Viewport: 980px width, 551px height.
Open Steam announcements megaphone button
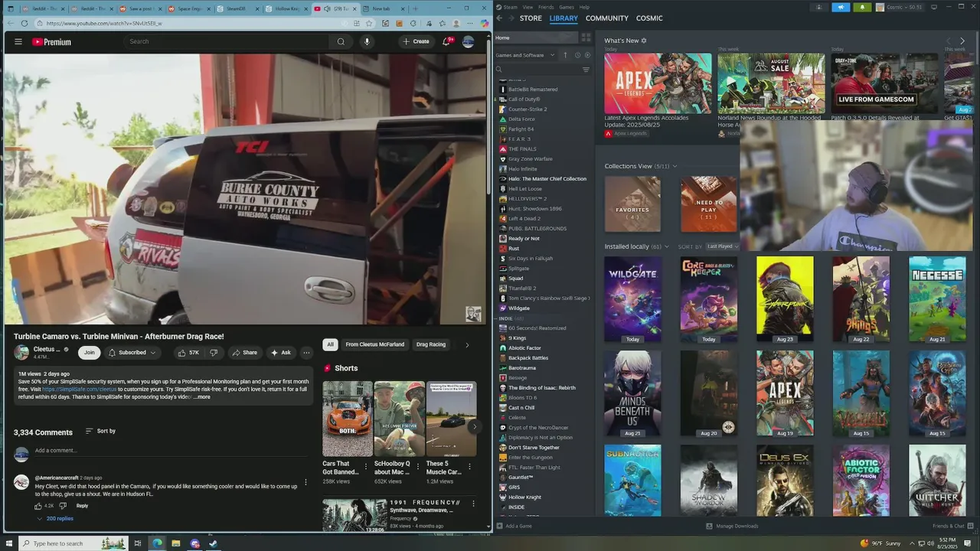point(841,7)
